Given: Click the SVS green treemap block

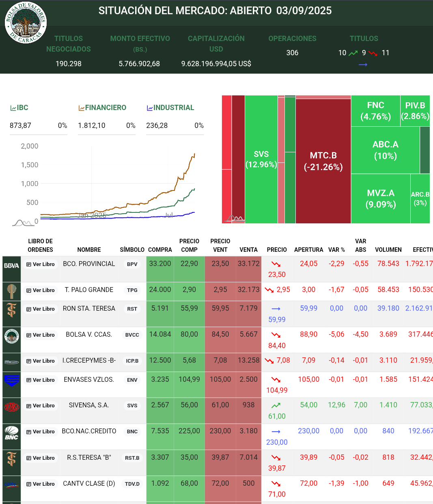Looking at the screenshot, I should [261, 159].
